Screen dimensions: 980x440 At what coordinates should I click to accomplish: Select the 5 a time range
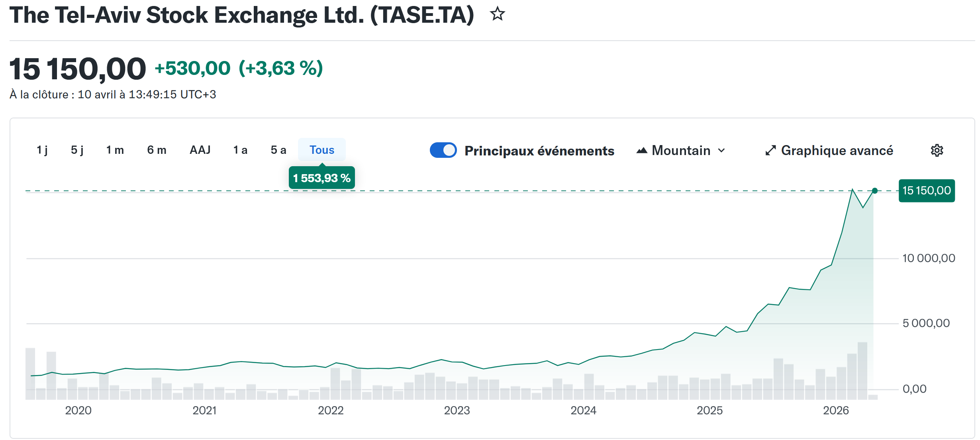coord(278,150)
